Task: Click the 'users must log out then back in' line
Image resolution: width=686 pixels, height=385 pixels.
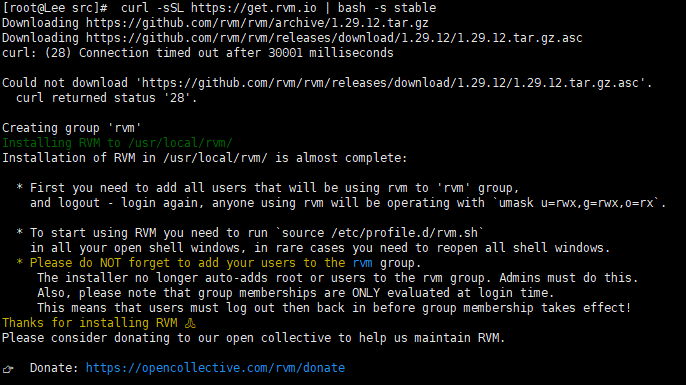Action: pos(334,308)
